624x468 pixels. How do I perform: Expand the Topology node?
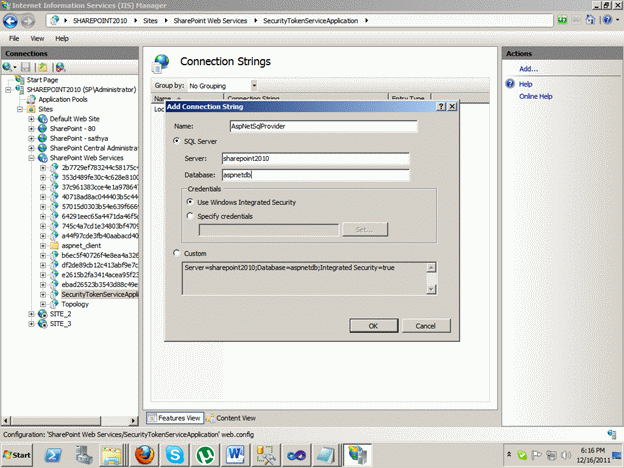tap(43, 304)
